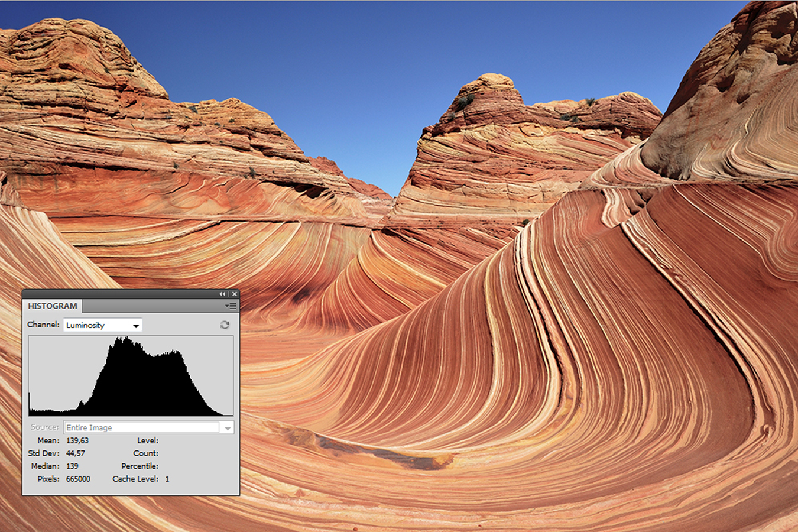The height and width of the screenshot is (532, 798).
Task: Click the empty gray tab bar beside Histogram
Action: [x=154, y=306]
